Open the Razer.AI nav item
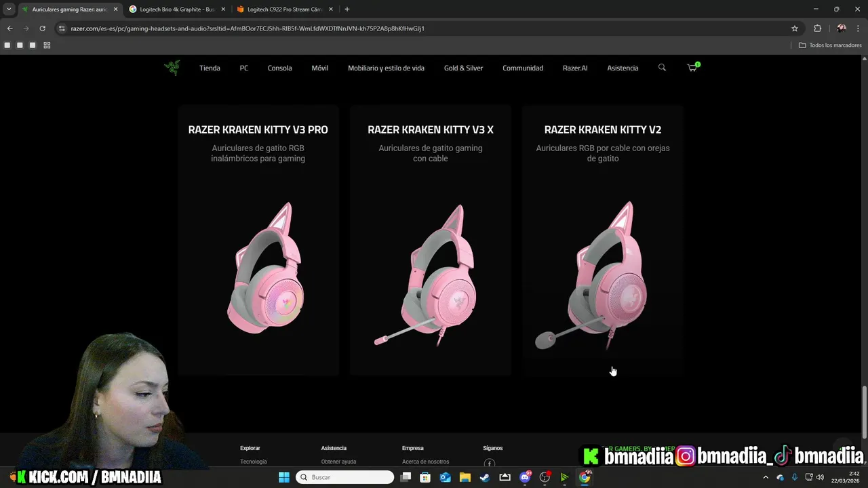The height and width of the screenshot is (488, 868). pyautogui.click(x=575, y=68)
